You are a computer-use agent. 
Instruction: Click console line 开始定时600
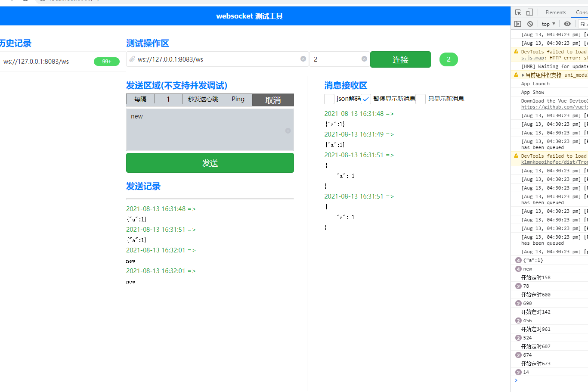pos(536,295)
